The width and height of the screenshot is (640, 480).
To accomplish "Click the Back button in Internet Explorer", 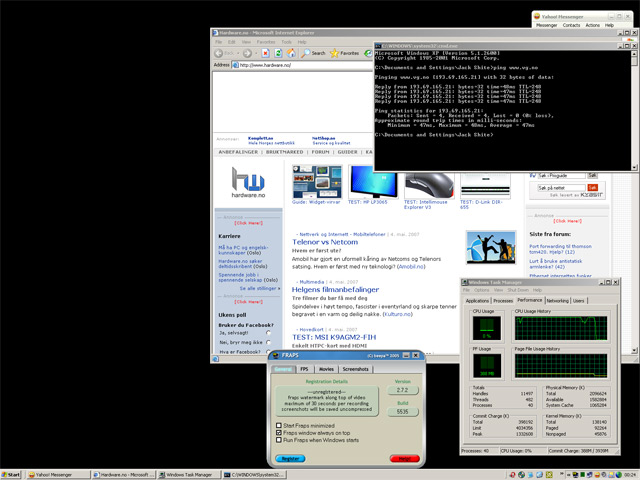I will [x=224, y=53].
